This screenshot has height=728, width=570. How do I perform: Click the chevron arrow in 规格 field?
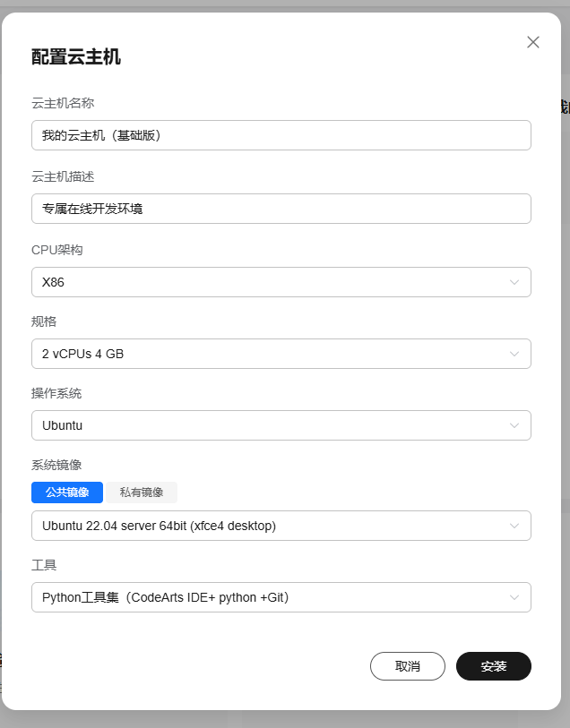click(514, 354)
